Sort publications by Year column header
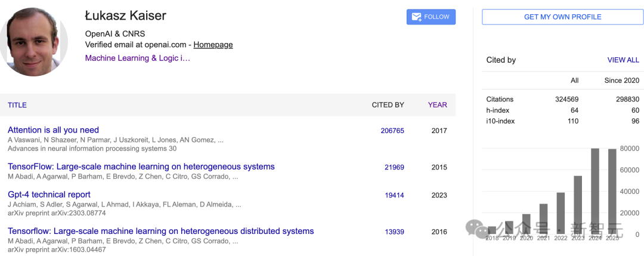The width and height of the screenshot is (644, 256). coord(437,105)
